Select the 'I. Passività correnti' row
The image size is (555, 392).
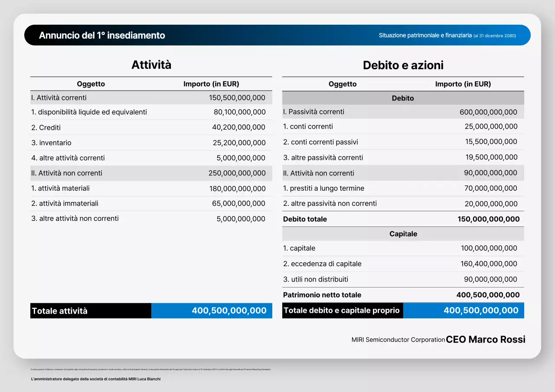(403, 112)
